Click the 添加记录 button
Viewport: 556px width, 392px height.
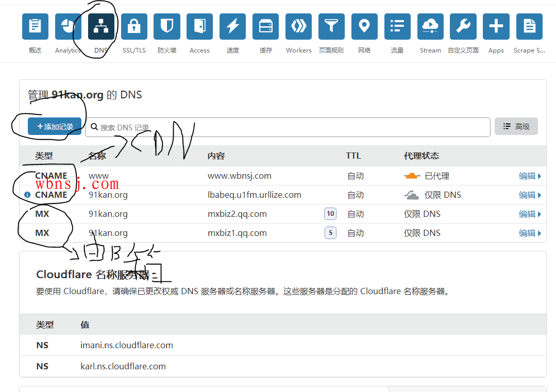[55, 127]
